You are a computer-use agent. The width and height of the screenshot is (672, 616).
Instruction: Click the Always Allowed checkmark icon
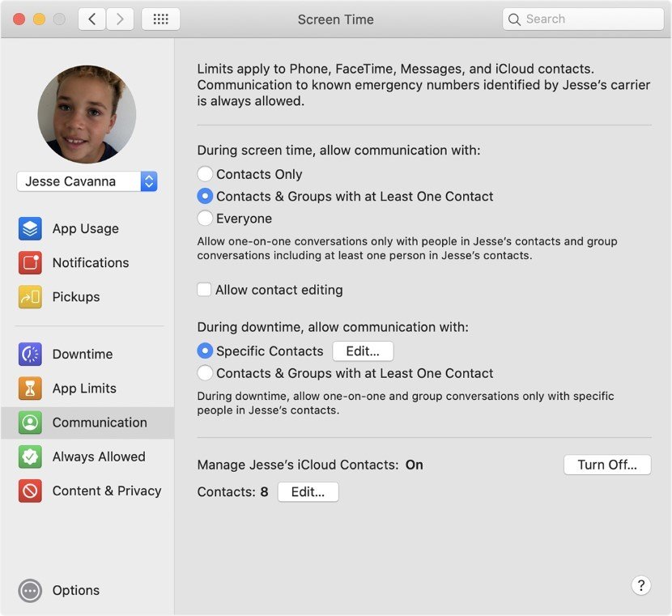click(30, 457)
